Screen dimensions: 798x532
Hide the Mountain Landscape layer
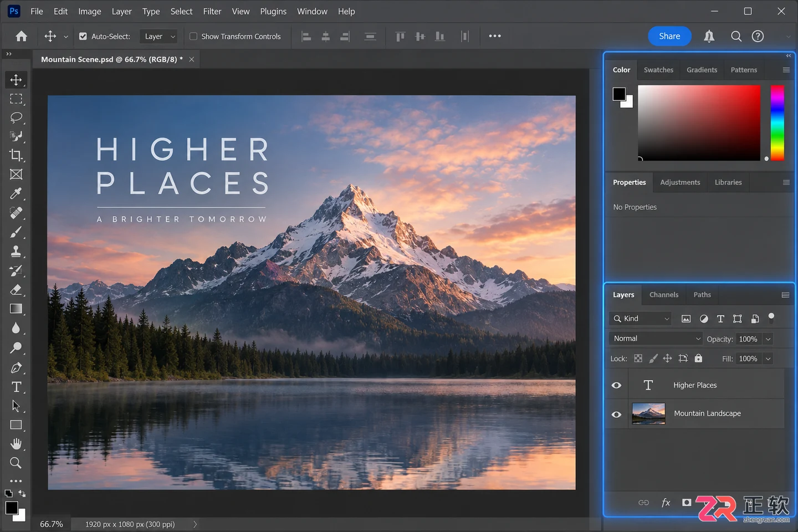click(616, 415)
